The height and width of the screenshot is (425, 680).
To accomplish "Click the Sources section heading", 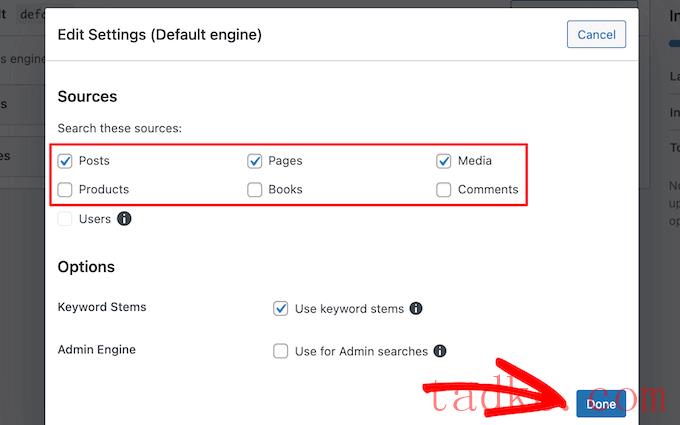I will pos(87,97).
